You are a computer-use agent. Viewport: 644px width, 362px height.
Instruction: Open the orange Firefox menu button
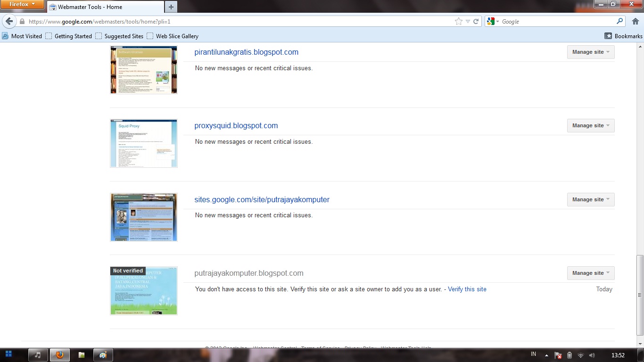[23, 4]
